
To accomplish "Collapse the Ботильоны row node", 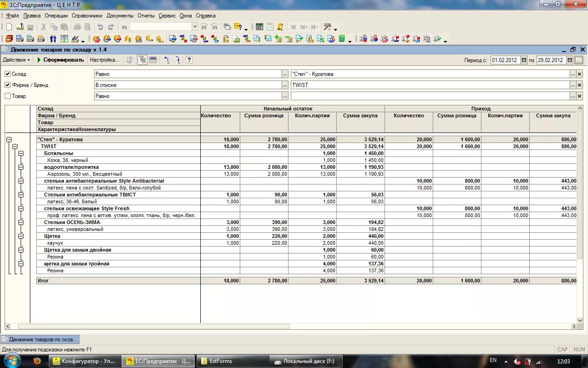I will tap(21, 153).
